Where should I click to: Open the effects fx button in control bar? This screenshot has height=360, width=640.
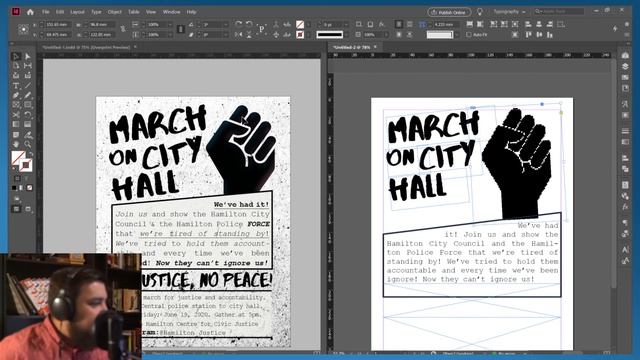click(x=381, y=24)
